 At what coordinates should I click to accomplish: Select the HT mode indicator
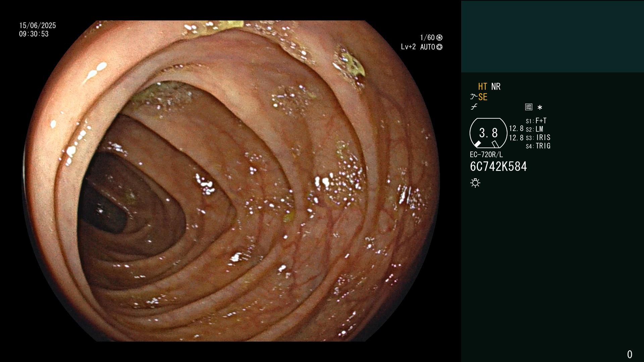483,87
